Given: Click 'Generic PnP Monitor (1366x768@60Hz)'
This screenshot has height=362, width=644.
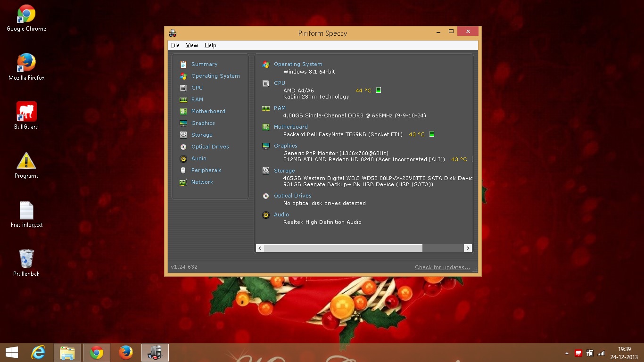Looking at the screenshot, I should [336, 153].
